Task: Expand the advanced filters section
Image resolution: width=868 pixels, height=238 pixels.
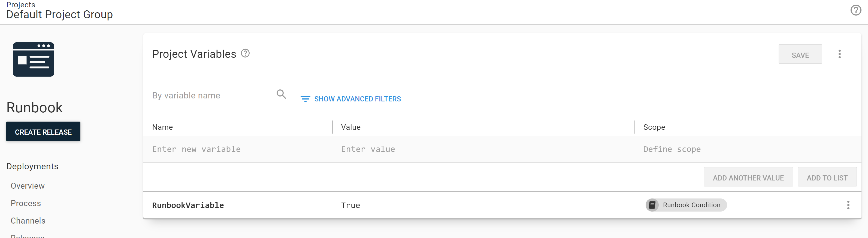Action: (358, 99)
